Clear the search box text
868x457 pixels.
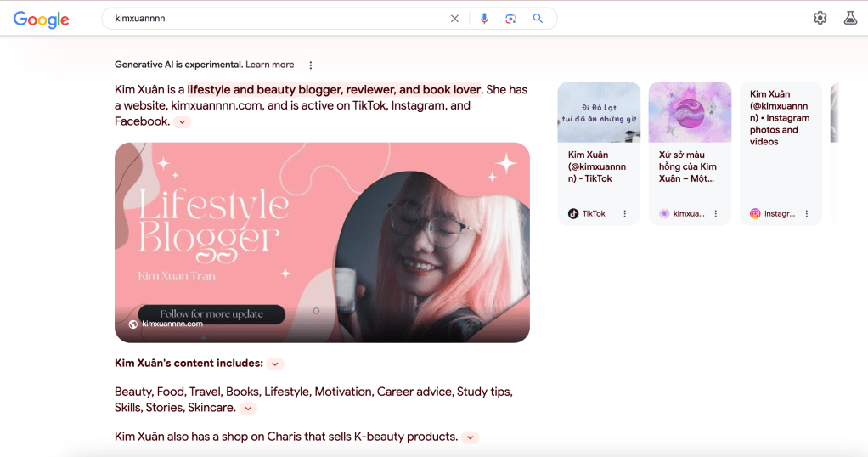454,19
